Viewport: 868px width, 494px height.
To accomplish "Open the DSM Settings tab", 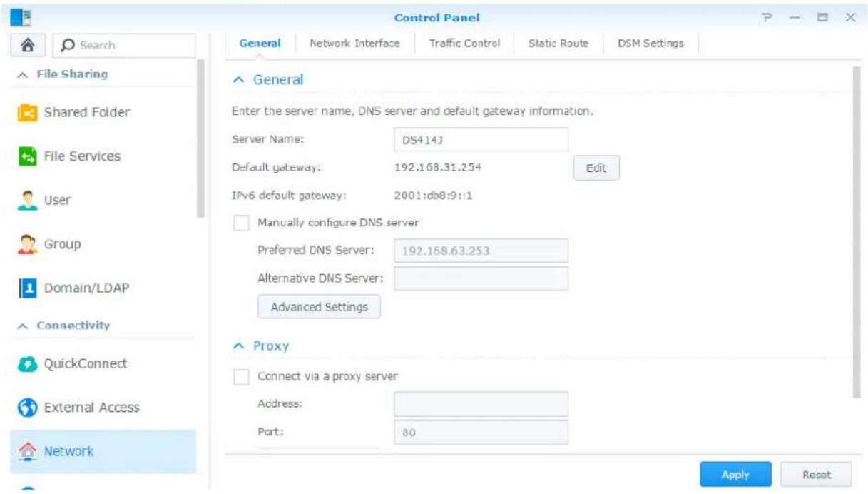I will click(650, 43).
